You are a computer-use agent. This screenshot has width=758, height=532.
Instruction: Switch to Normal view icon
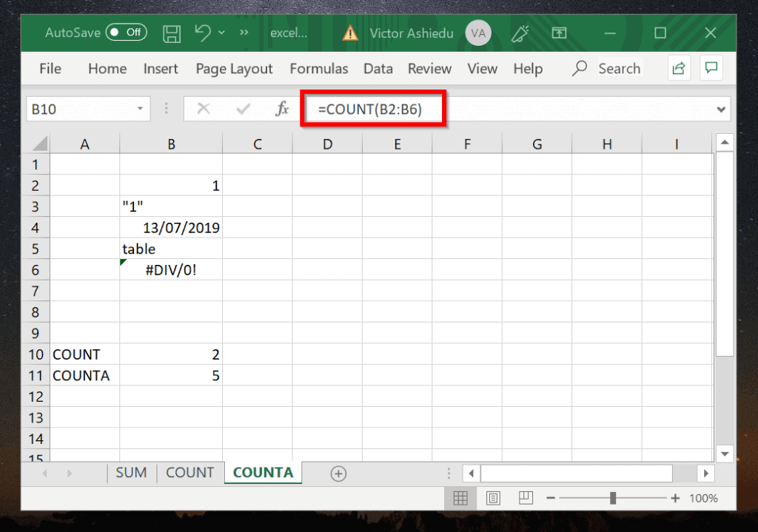(x=460, y=498)
